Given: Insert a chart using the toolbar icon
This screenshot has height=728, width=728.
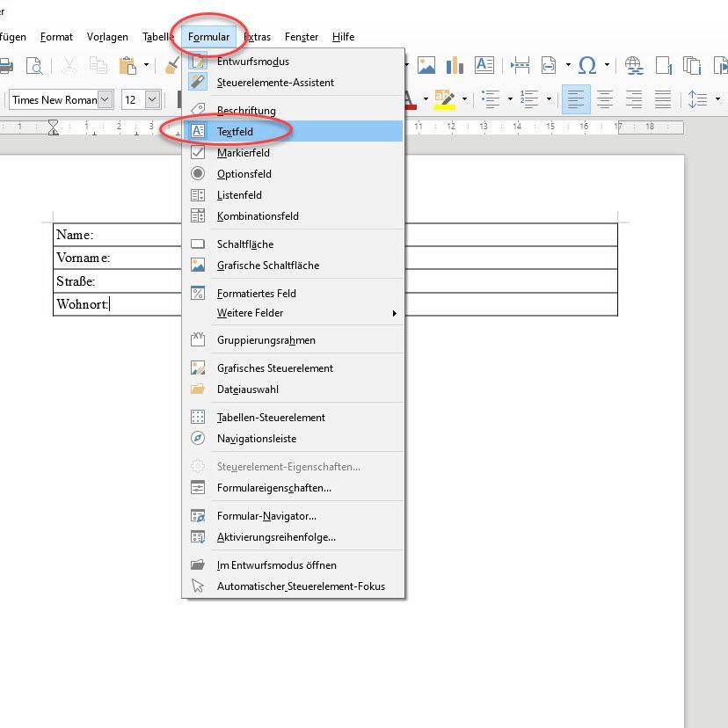Looking at the screenshot, I should pyautogui.click(x=455, y=65).
